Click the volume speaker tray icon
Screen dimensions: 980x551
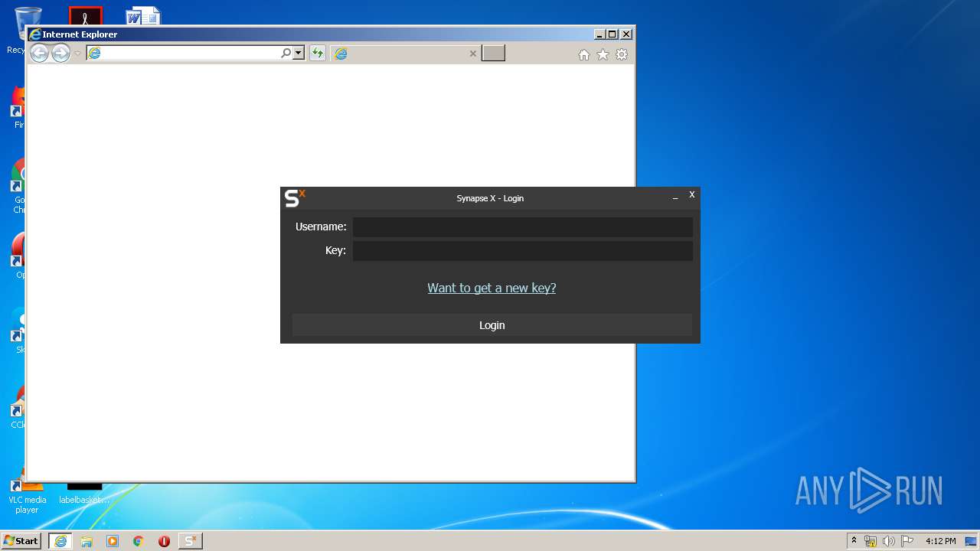(889, 541)
